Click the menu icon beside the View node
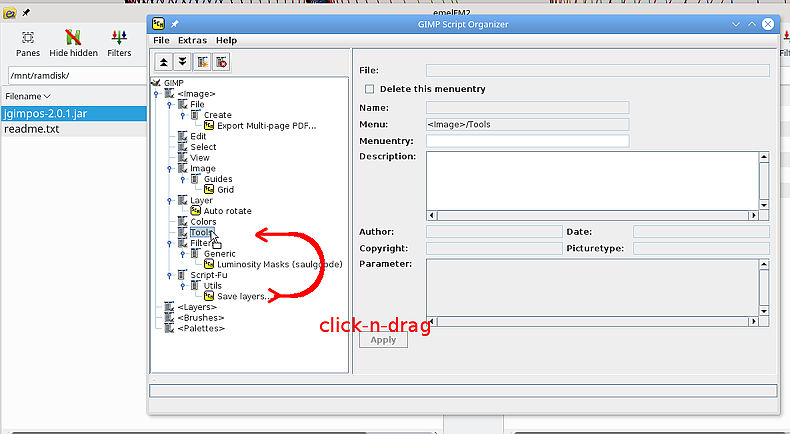The height and width of the screenshot is (434, 790). tap(182, 157)
